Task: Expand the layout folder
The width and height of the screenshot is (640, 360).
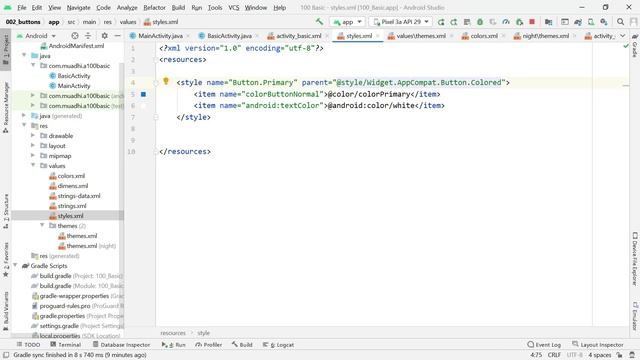Action: pos(33,146)
